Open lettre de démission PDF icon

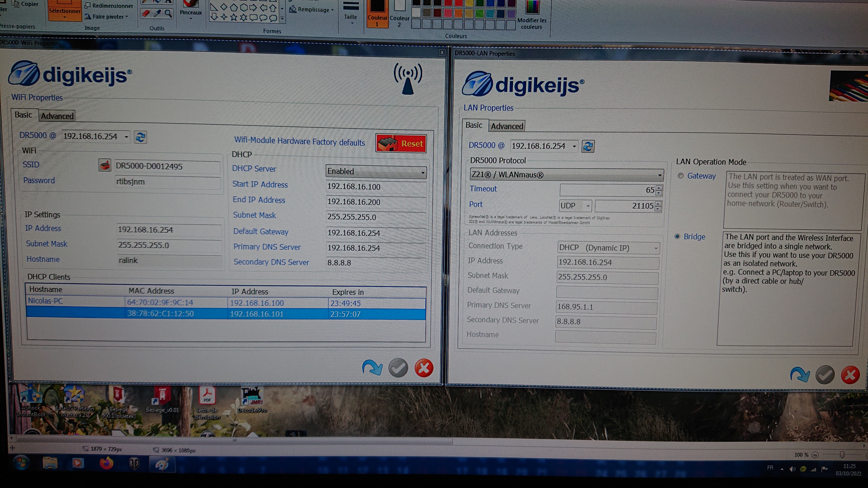click(207, 402)
